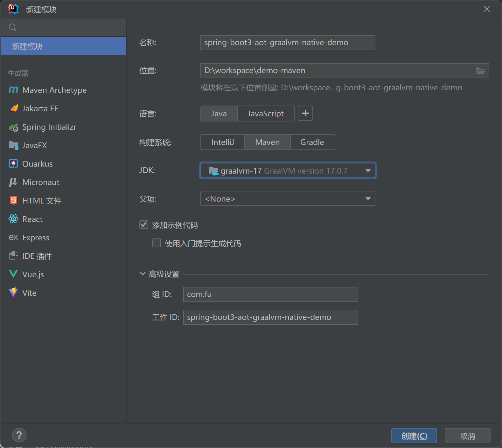Select Vite generator entry
The height and width of the screenshot is (448, 502).
[63, 293]
